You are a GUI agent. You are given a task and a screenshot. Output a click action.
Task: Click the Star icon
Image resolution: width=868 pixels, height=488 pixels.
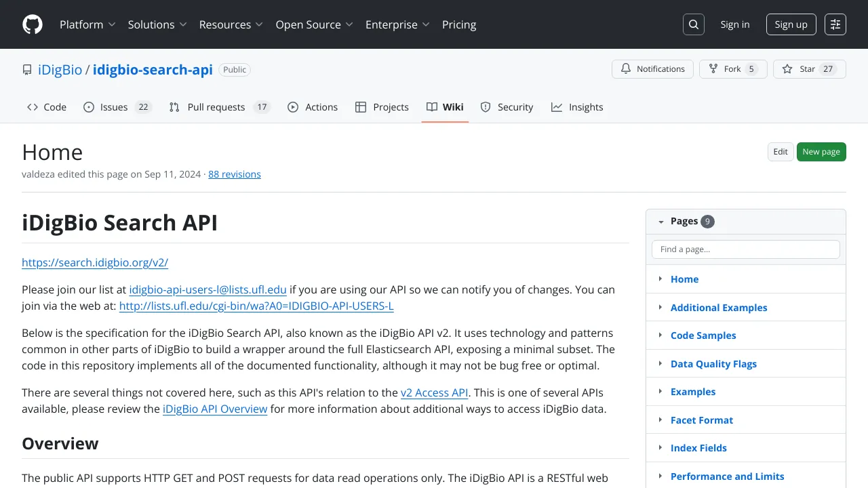(x=787, y=69)
